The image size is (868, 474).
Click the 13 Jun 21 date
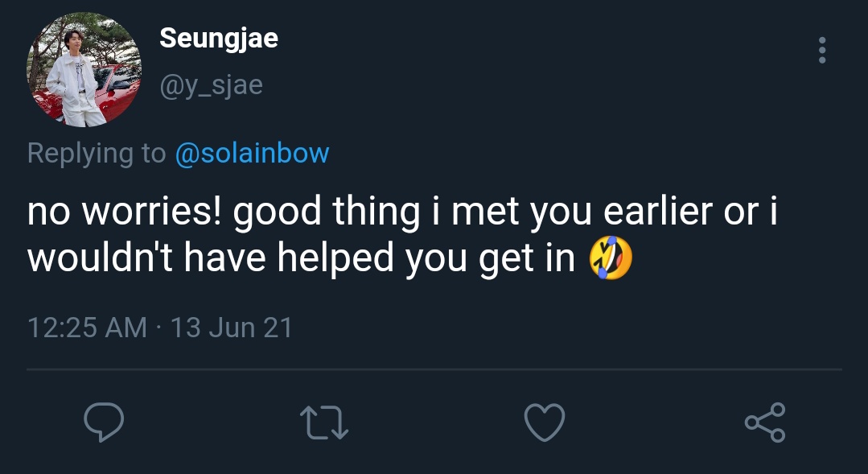pos(232,328)
